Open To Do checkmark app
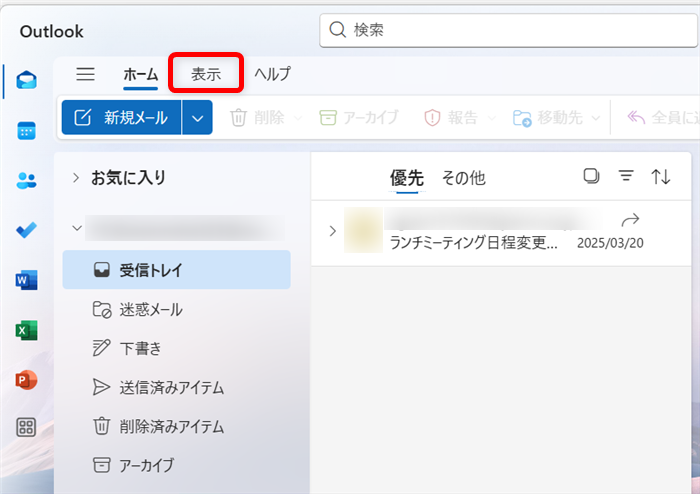Image resolution: width=700 pixels, height=494 pixels. (26, 230)
